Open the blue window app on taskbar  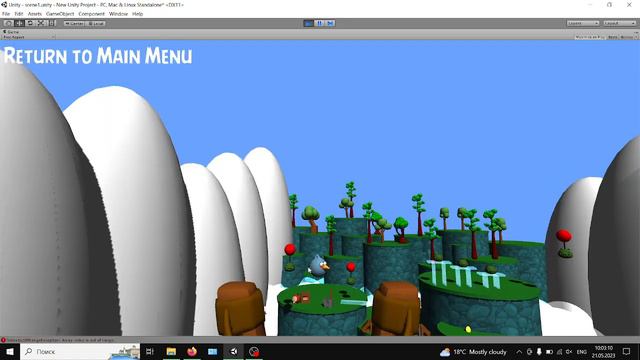[x=213, y=351]
